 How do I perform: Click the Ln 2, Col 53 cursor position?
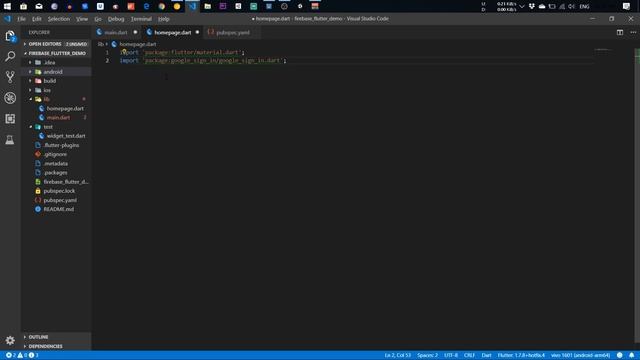(398, 355)
